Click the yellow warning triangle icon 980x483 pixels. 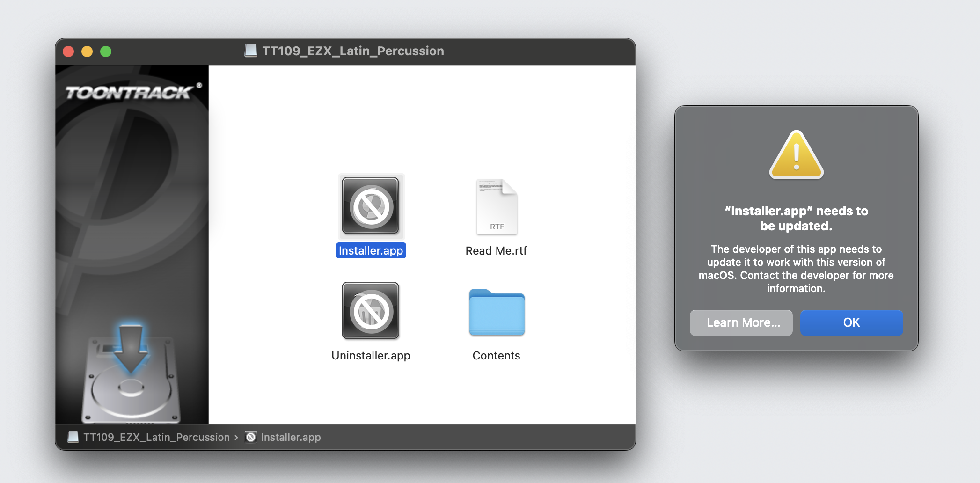tap(796, 156)
